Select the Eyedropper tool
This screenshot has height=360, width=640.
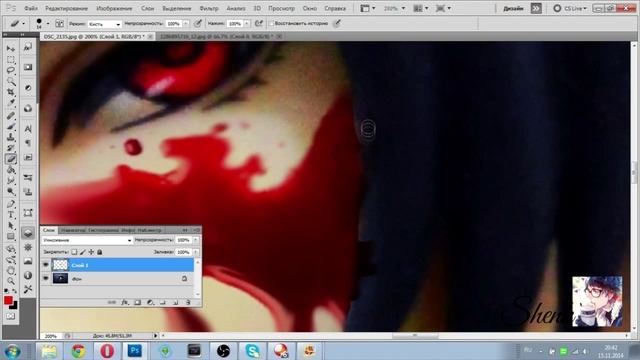coord(11,103)
